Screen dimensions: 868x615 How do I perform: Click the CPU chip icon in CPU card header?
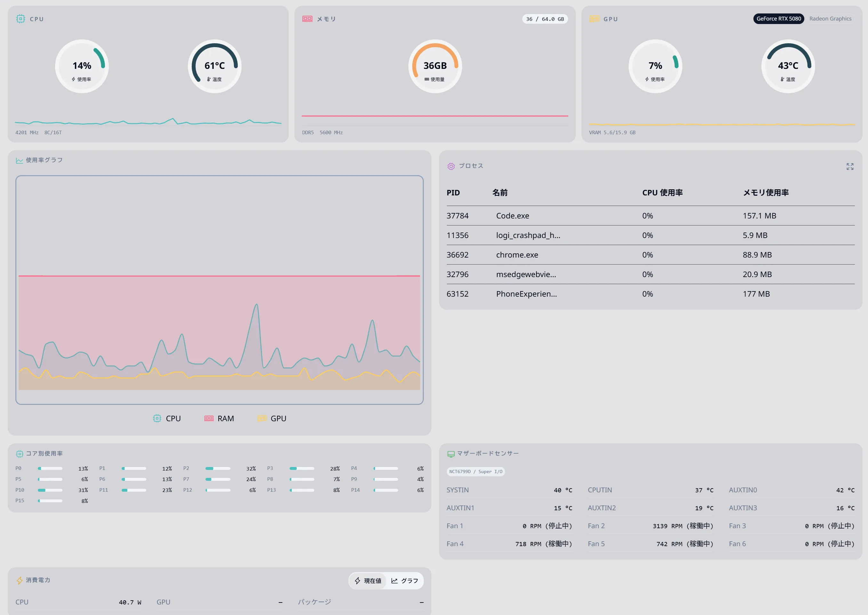click(x=20, y=19)
